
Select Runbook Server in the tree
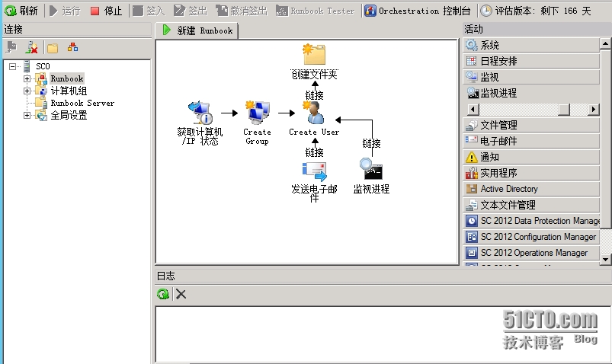(x=82, y=103)
